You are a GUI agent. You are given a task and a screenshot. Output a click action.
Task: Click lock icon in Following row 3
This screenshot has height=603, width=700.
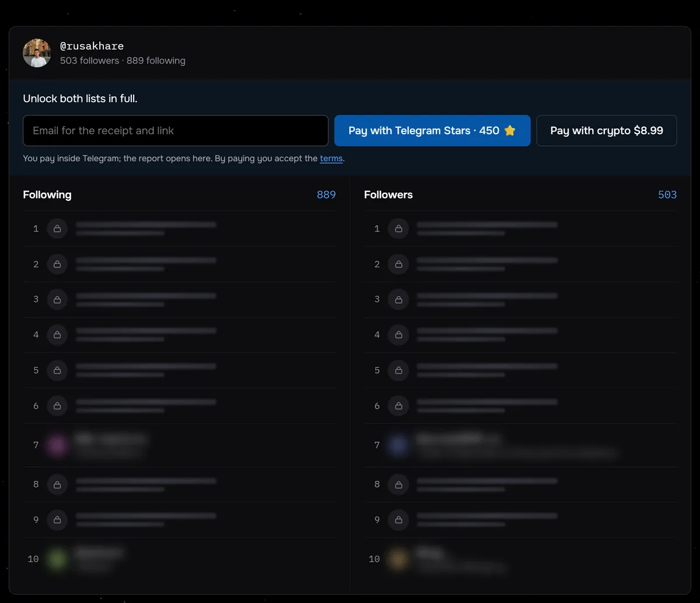tap(57, 299)
